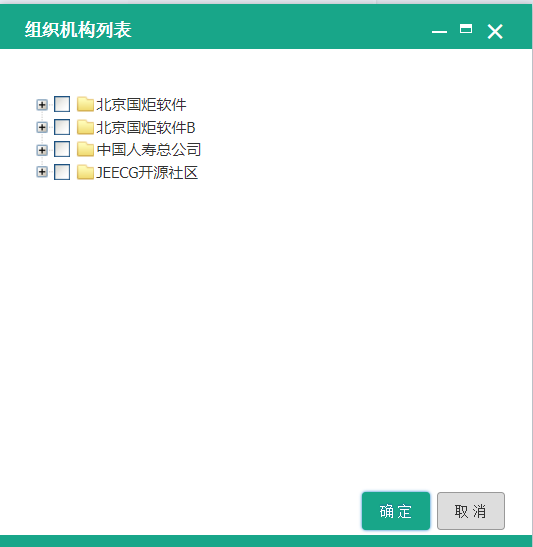Click the folder icon for 北京国炬软件B

pyautogui.click(x=85, y=127)
